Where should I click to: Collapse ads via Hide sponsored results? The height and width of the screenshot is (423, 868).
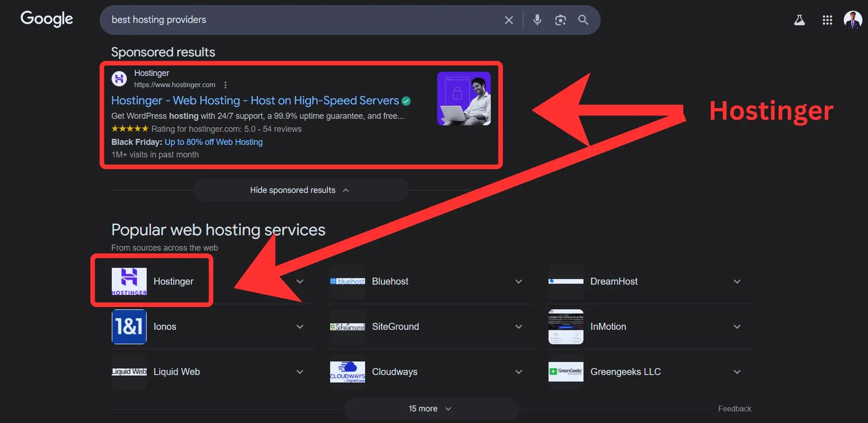point(300,190)
